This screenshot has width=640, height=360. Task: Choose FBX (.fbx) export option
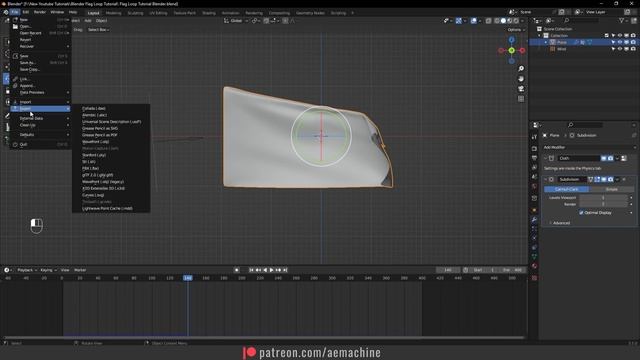point(111,168)
